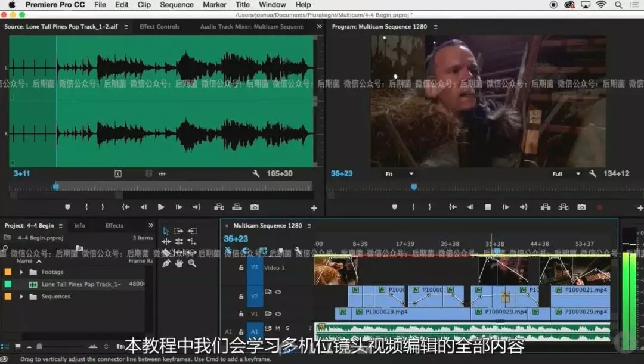This screenshot has width=644, height=364.
Task: Stop playback in the Program monitor
Action: click(488, 207)
